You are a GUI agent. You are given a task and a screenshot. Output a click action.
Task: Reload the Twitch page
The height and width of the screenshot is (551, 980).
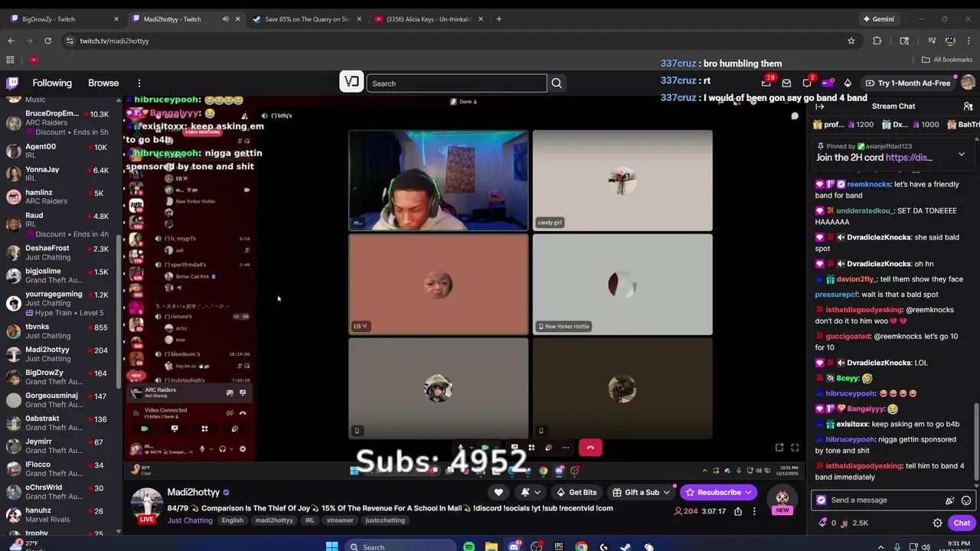coord(48,41)
